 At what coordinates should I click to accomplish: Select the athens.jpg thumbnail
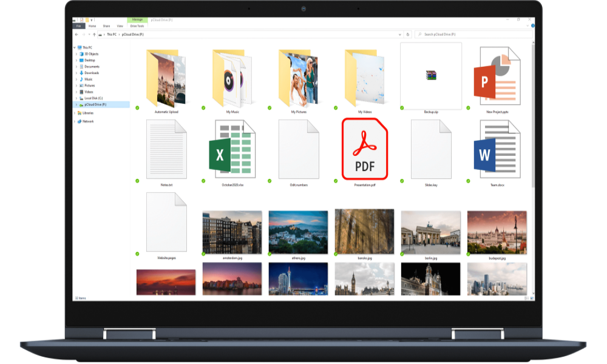tap(298, 232)
